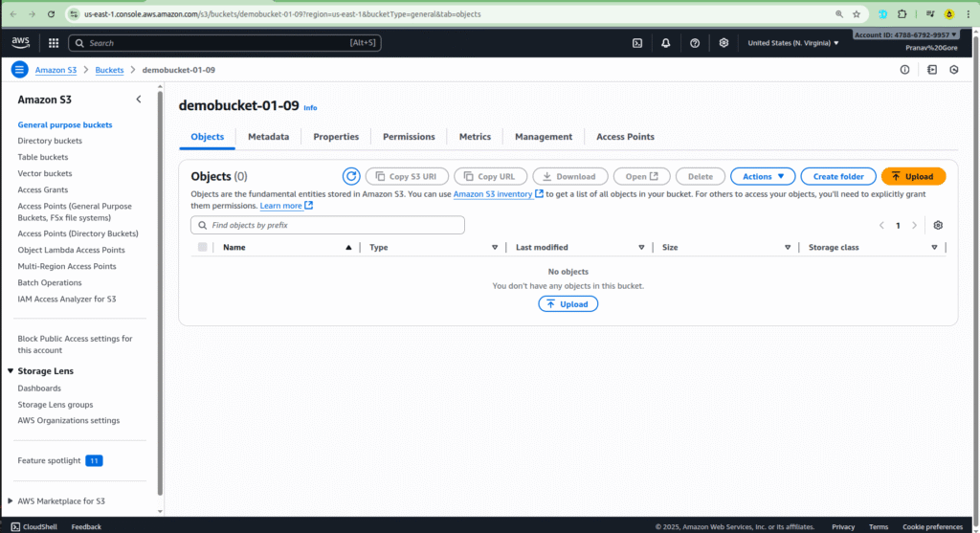Viewport: 980px width, 533px height.
Task: Open the Account ID dropdown
Action: (905, 35)
